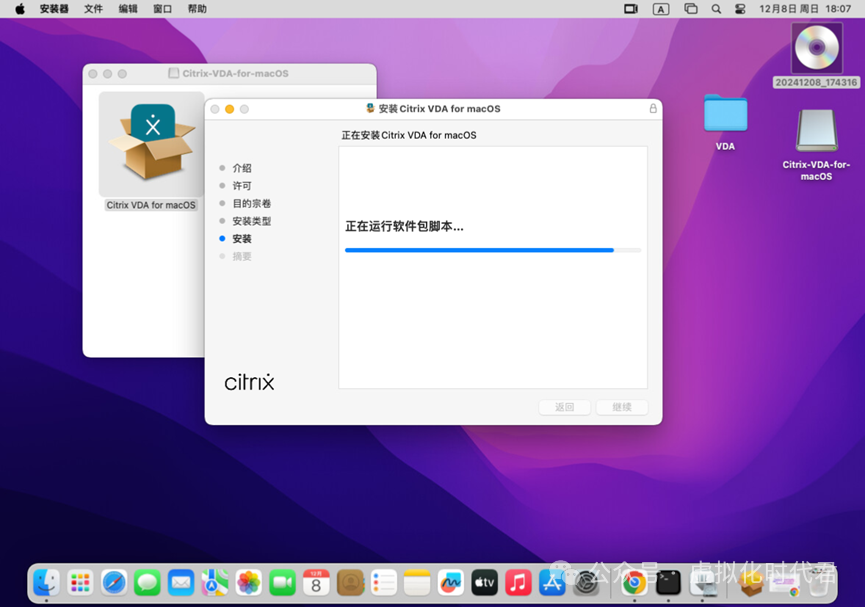Image resolution: width=865 pixels, height=607 pixels.
Task: Click the Installer box icon in Dock
Action: pyautogui.click(x=750, y=583)
